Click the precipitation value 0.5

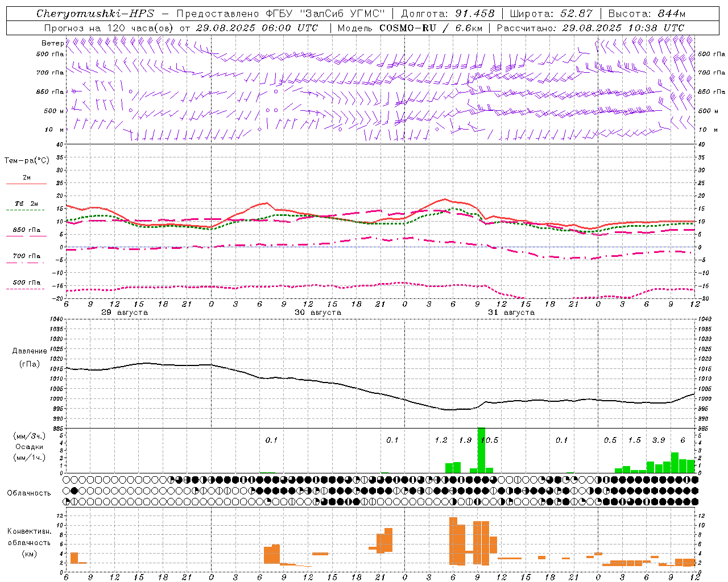point(610,440)
